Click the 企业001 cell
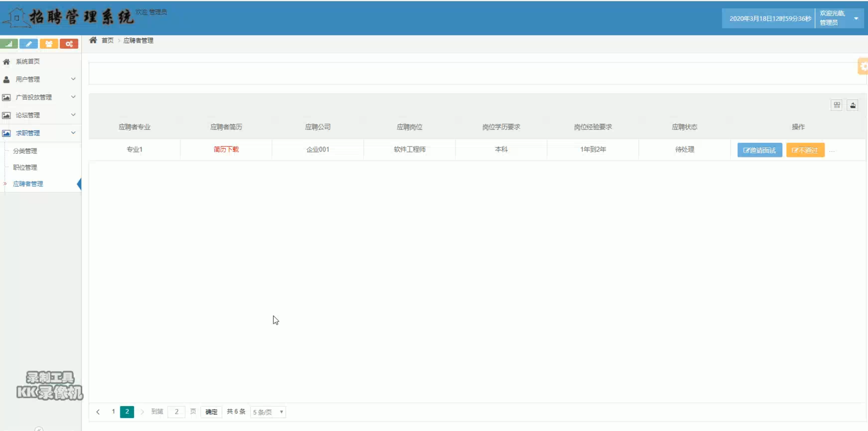This screenshot has width=868, height=431. [318, 149]
